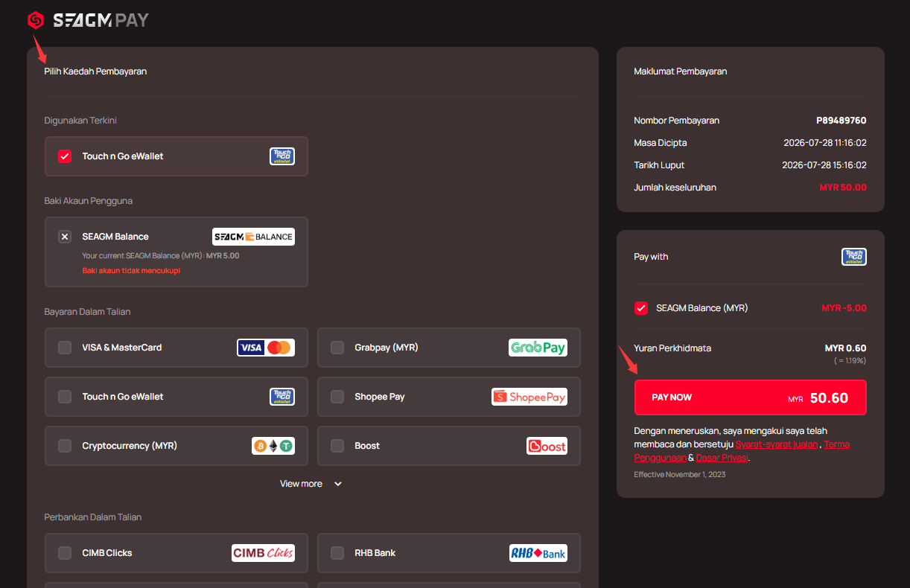Open the Syarat-syarat jualan link

pos(777,444)
